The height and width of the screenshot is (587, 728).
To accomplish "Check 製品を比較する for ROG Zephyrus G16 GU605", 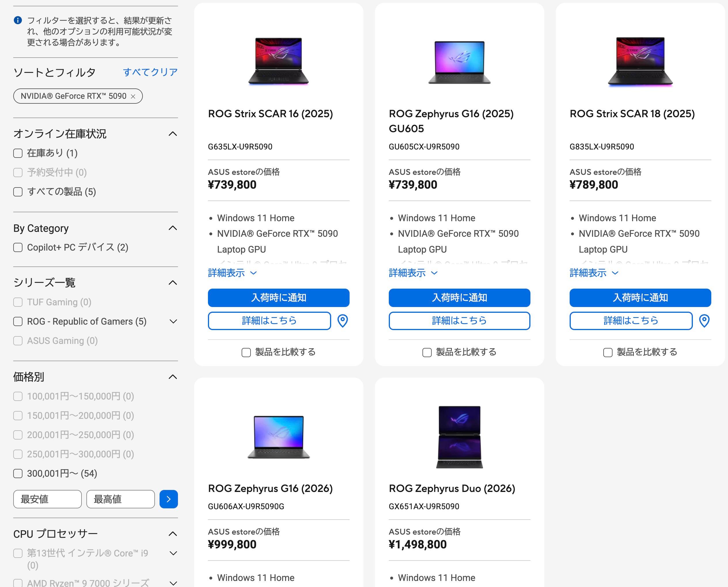I will click(x=427, y=353).
